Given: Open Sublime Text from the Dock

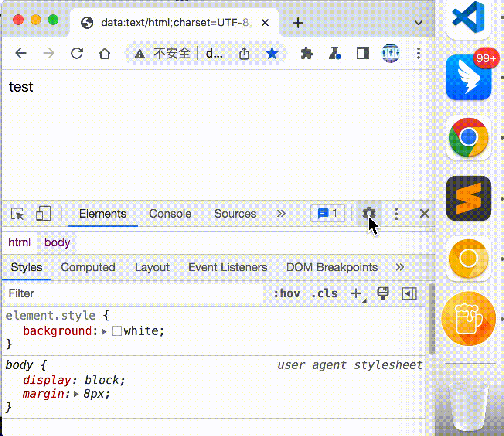Looking at the screenshot, I should (468, 198).
